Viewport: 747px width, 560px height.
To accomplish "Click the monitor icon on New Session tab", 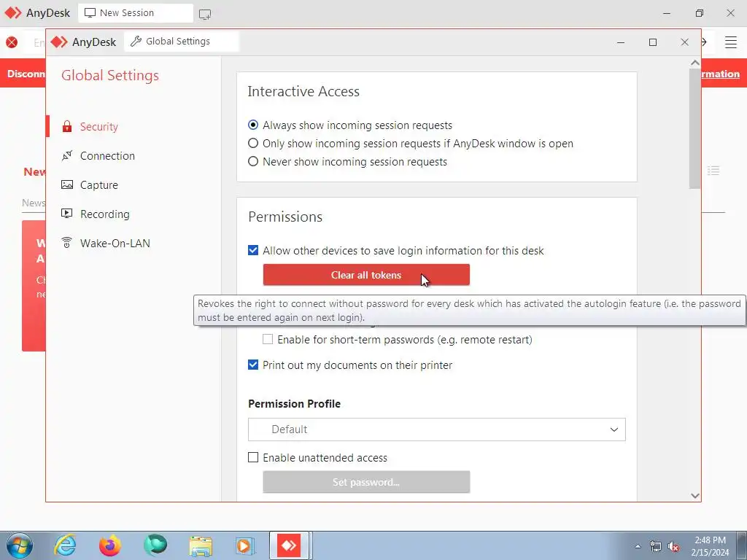I will click(x=90, y=13).
